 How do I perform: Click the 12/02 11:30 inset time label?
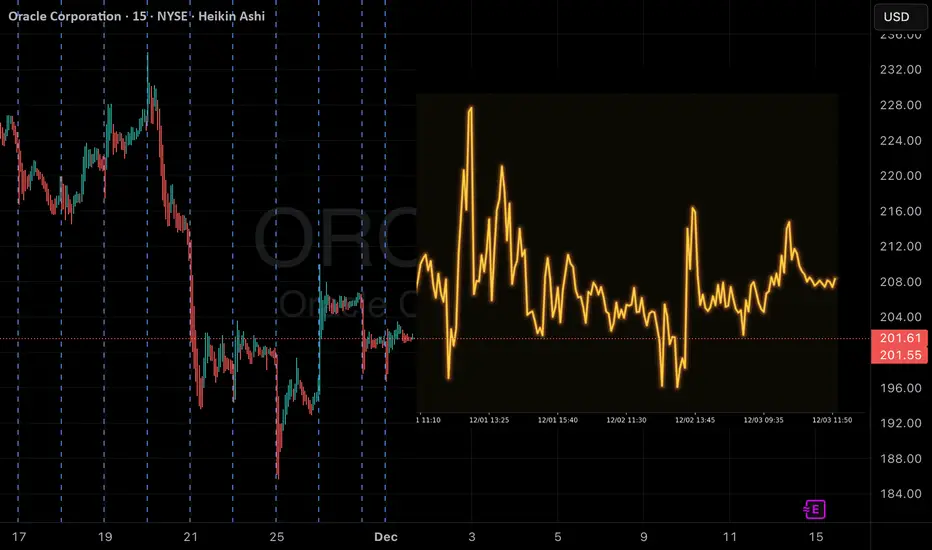coord(626,420)
